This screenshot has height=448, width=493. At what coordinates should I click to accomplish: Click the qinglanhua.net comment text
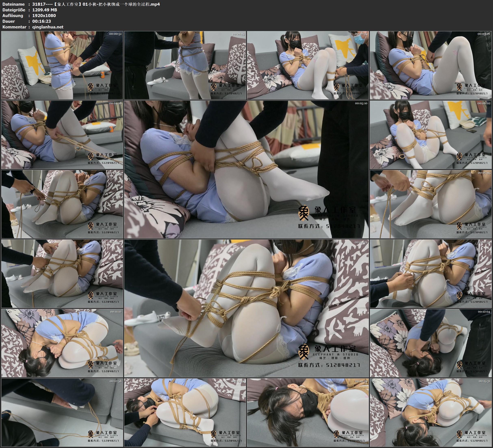pyautogui.click(x=48, y=27)
